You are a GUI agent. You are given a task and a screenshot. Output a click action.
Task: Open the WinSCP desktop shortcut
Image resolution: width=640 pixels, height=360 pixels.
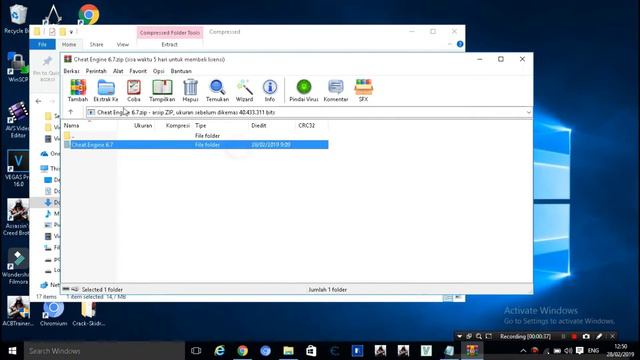click(18, 67)
